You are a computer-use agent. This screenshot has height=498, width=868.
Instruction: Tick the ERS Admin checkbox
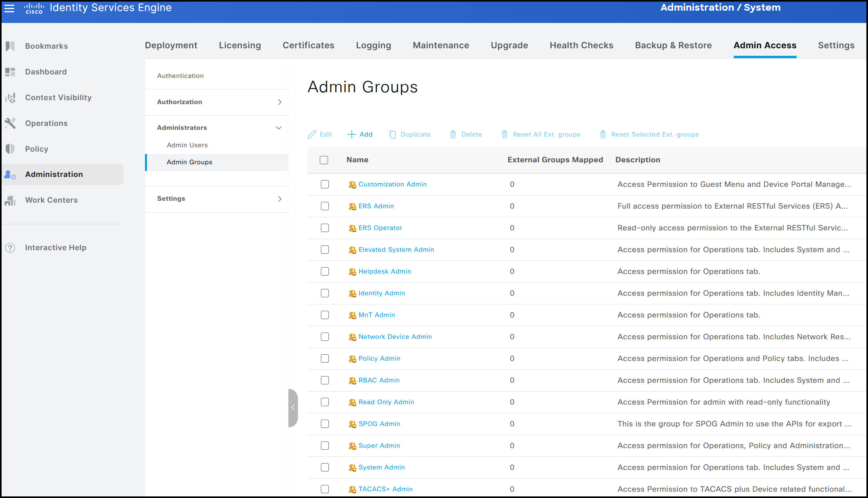click(x=325, y=206)
